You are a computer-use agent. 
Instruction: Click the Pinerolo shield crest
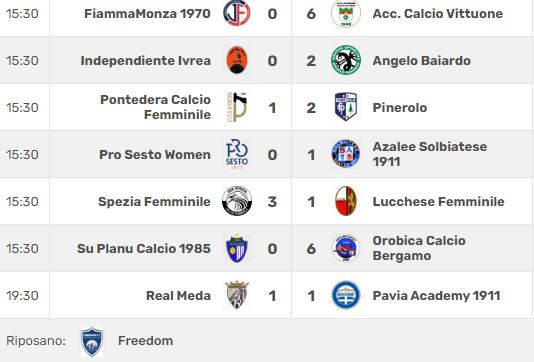coord(346,107)
